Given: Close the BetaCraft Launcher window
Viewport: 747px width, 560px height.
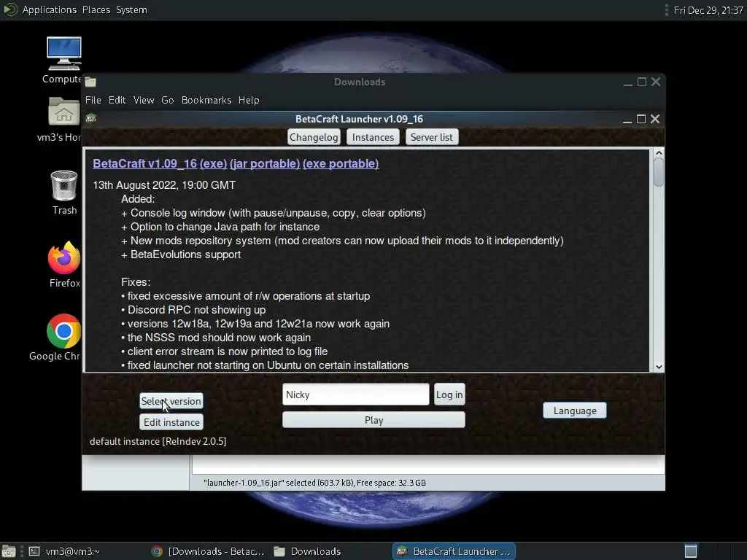Looking at the screenshot, I should click(655, 119).
